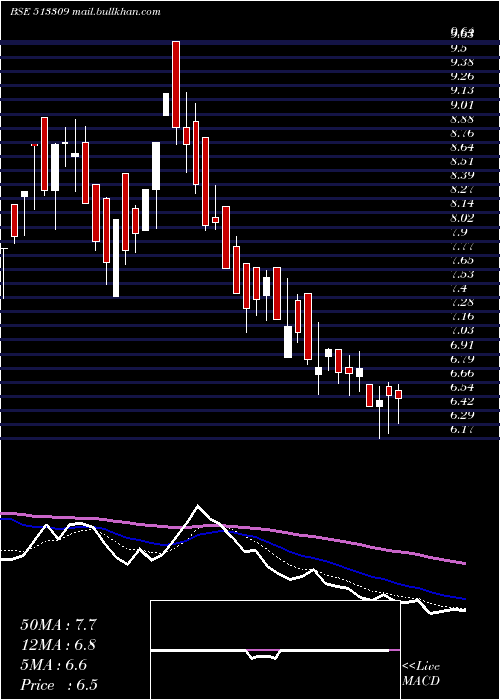Select the 6.66 price axis label
500x700 pixels.
pos(462,373)
